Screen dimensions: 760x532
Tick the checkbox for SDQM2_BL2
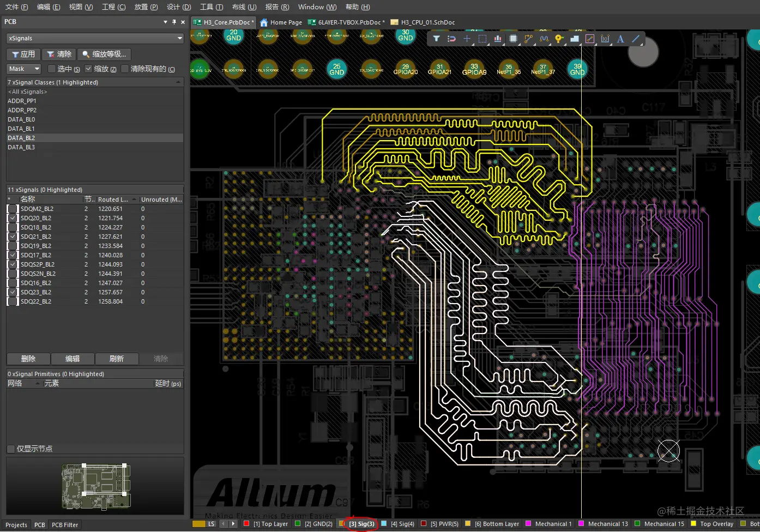click(x=13, y=209)
